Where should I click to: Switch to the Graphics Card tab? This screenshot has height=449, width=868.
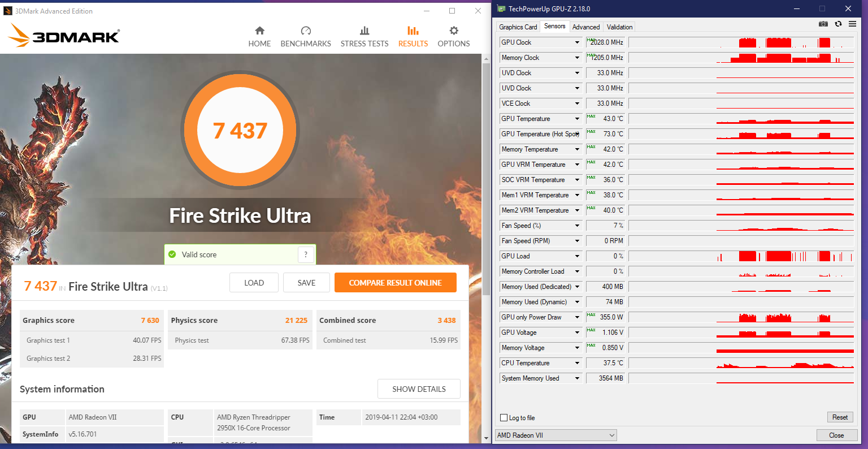[x=518, y=27]
